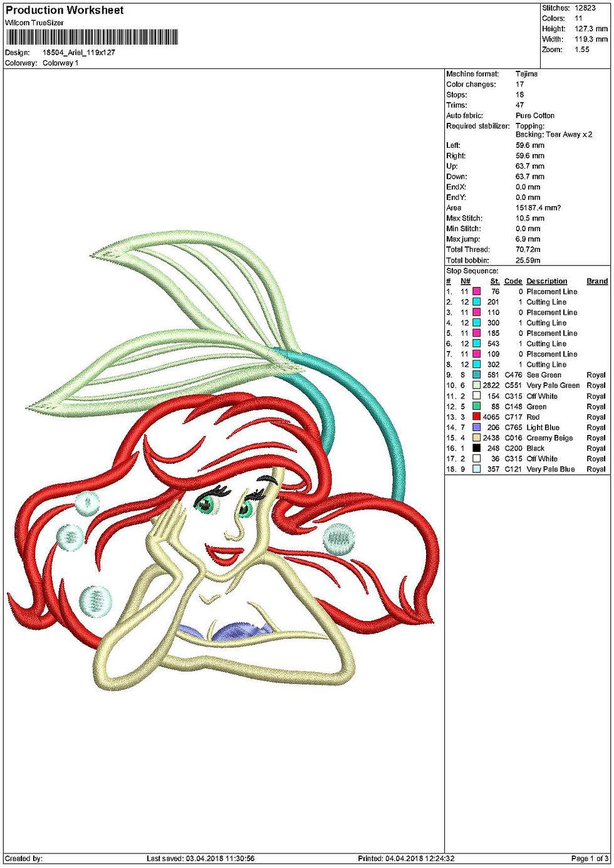Click the Stop Sequence heading
The height and width of the screenshot is (868, 614).
(472, 271)
